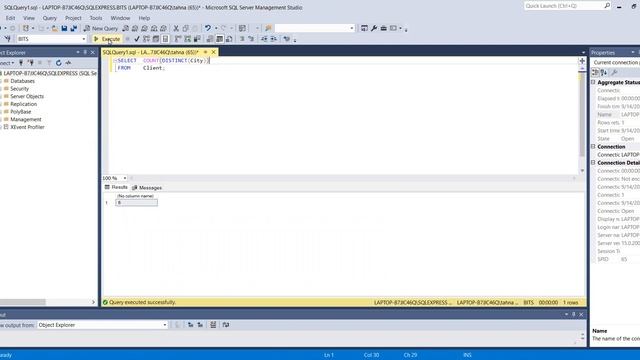The image size is (640, 360).
Task: Open the Properties wrench icon in toolbar
Action: 374,28
